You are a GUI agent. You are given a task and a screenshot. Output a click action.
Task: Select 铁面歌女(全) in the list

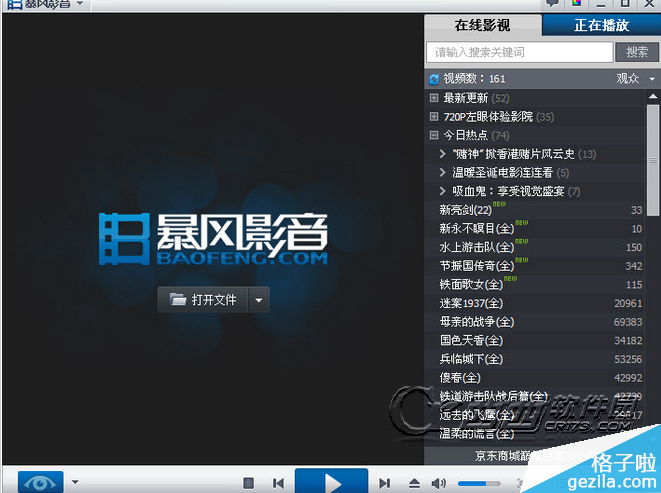[x=535, y=284]
